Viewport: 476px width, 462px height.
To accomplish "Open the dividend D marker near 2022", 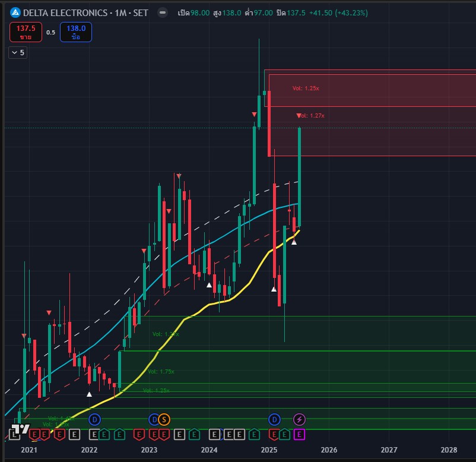I will (95, 420).
